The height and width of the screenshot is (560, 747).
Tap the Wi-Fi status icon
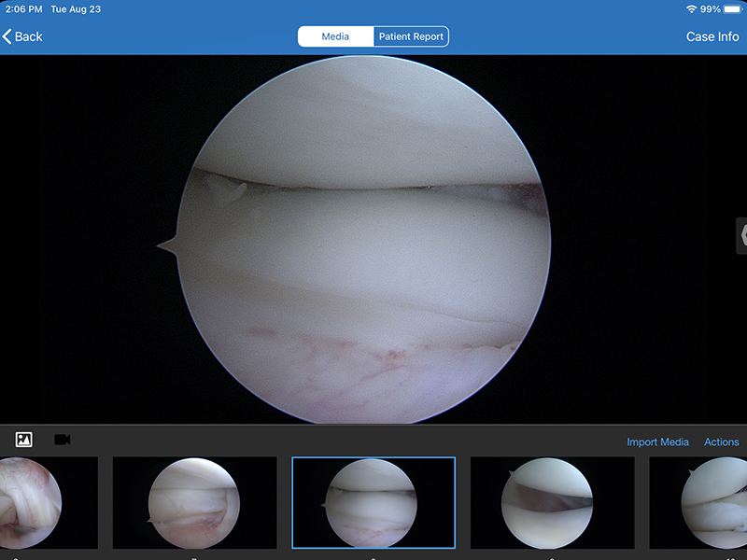(x=691, y=9)
